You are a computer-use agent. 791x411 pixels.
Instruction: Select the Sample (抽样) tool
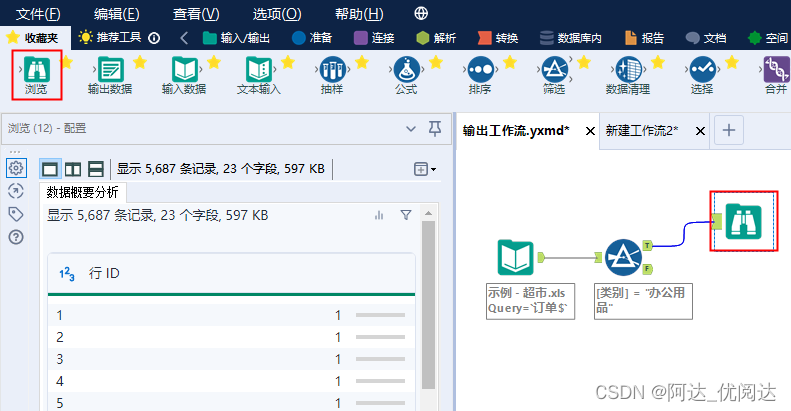click(x=332, y=75)
